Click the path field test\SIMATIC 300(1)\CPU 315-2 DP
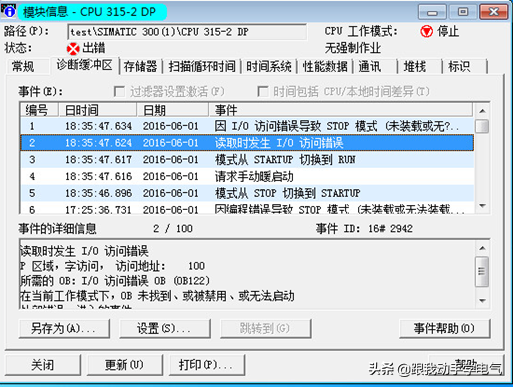The image size is (513, 387). click(187, 32)
